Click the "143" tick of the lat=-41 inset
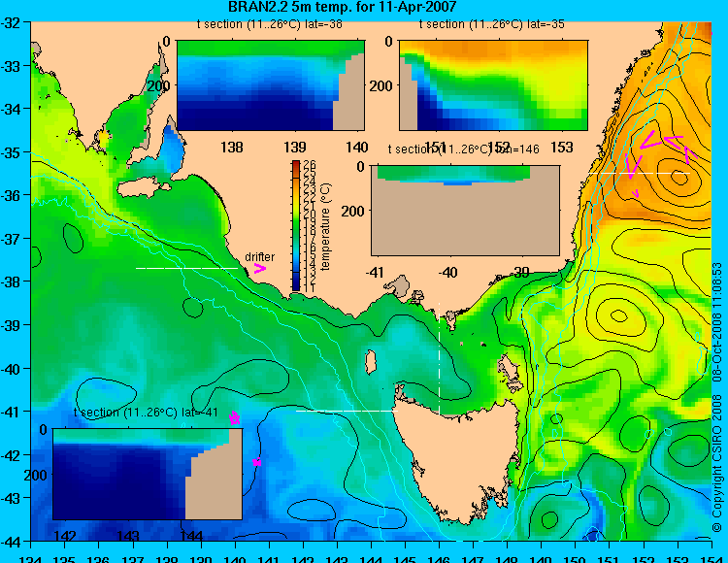Viewport: 728px width, 563px height. (x=128, y=536)
